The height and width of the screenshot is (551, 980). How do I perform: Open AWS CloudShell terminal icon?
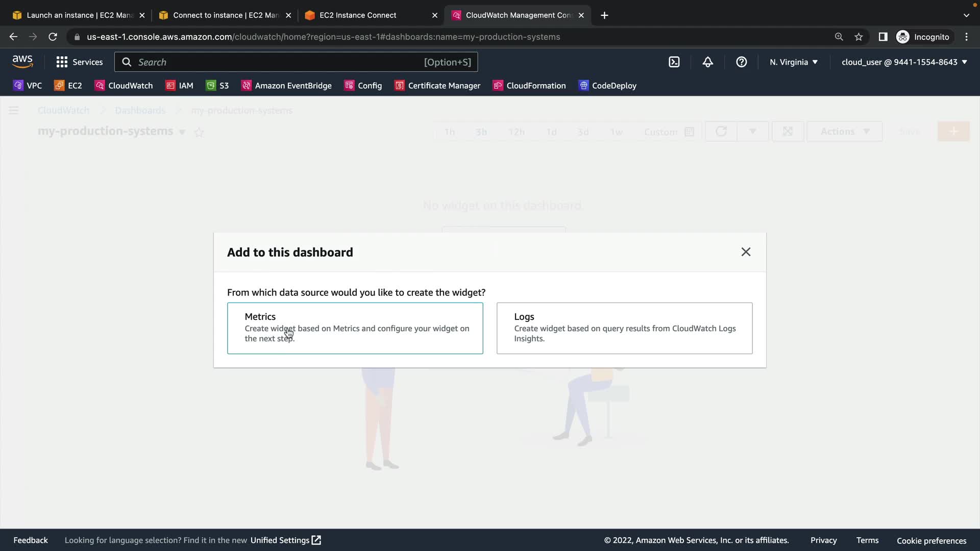(x=674, y=62)
